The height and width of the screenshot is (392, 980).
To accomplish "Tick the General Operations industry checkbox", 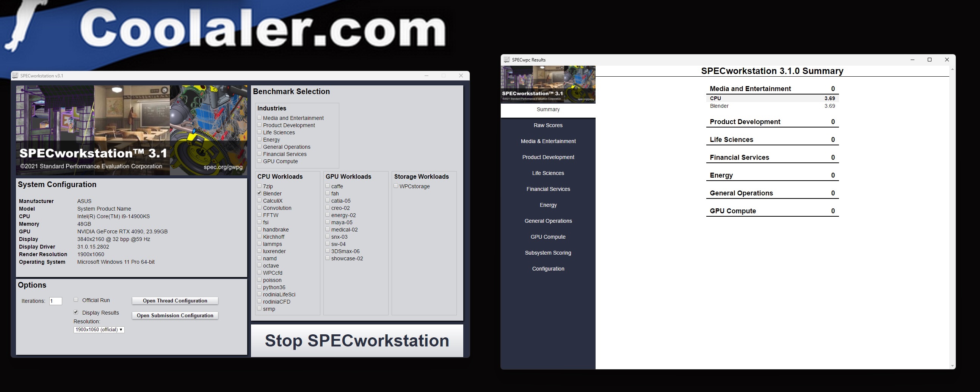I will pos(259,146).
